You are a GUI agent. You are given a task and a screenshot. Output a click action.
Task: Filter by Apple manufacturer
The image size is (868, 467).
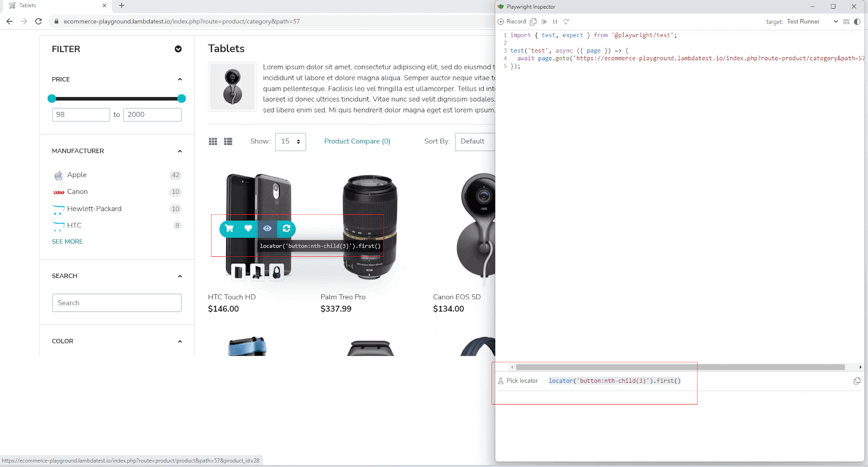76,175
